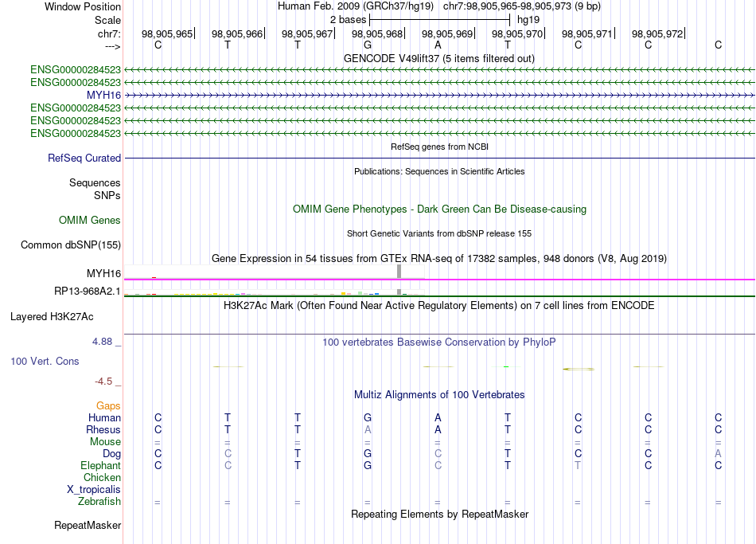Click the Publications: Sequences in Scientific Articles title
Screen dimensions: 756x544
pyautogui.click(x=439, y=171)
